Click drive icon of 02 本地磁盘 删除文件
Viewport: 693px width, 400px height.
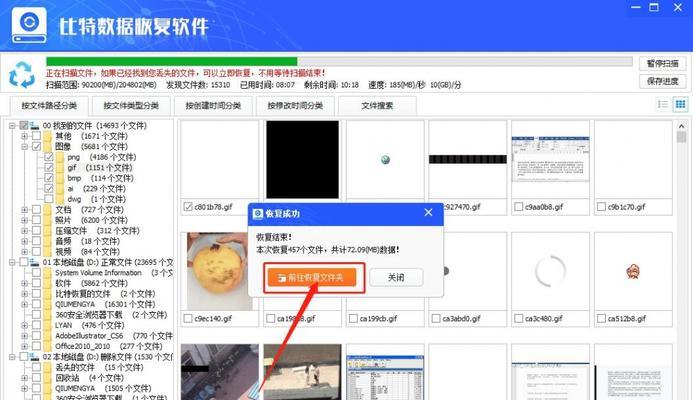point(34,357)
